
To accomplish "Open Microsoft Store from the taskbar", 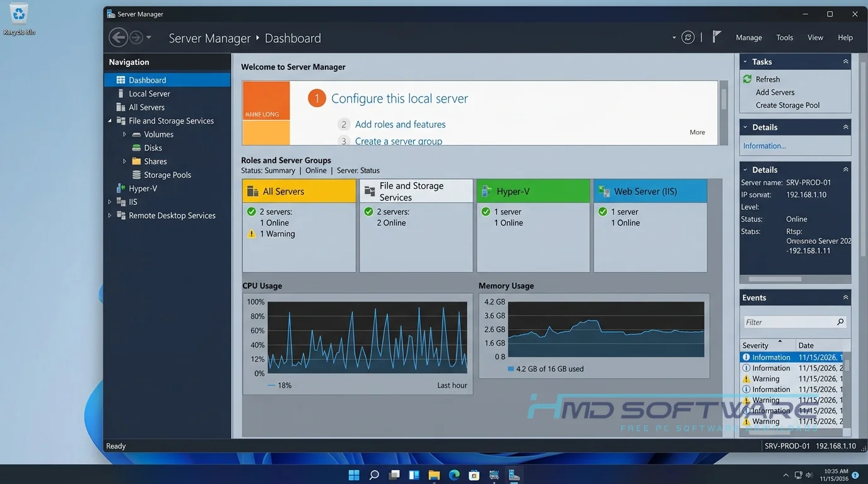I will (x=474, y=475).
